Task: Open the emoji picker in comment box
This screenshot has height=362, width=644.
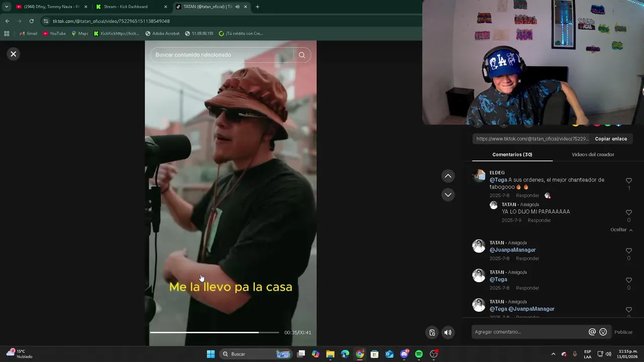Action: pos(603,332)
